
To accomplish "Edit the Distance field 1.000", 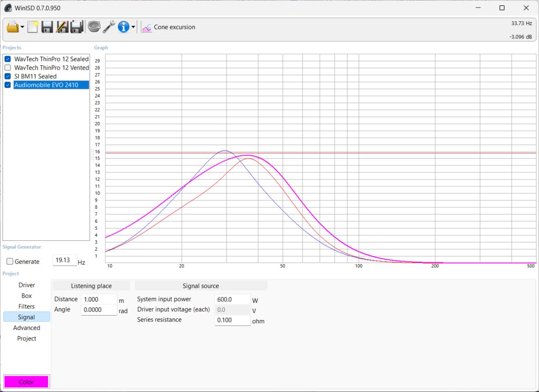I will click(100, 299).
